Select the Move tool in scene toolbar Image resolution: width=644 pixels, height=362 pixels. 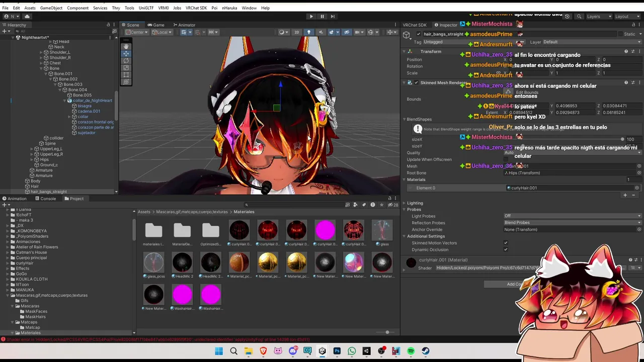click(126, 53)
